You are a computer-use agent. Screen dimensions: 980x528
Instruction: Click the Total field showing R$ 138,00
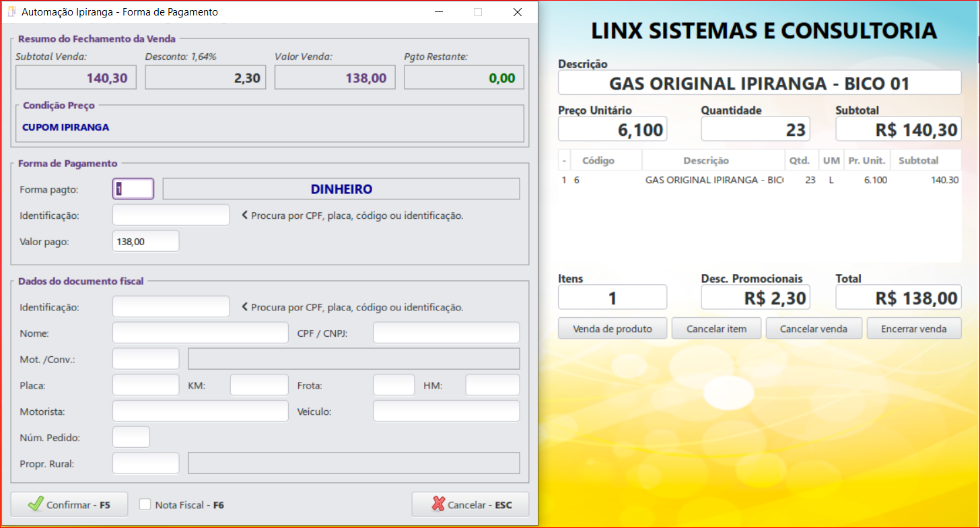click(899, 298)
